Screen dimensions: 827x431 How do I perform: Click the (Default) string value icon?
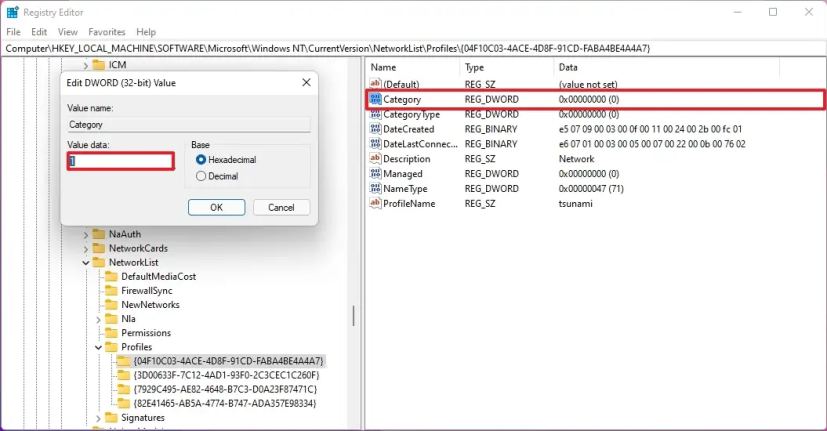click(376, 84)
